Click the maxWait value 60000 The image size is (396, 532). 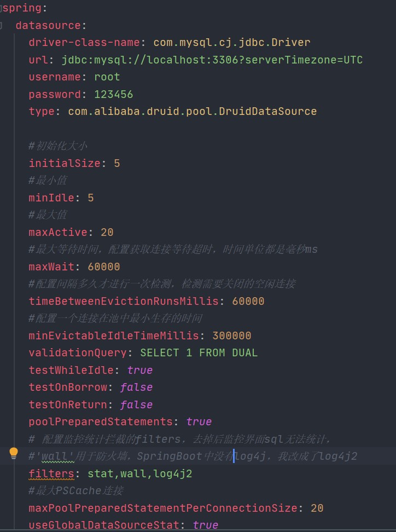pos(104,267)
